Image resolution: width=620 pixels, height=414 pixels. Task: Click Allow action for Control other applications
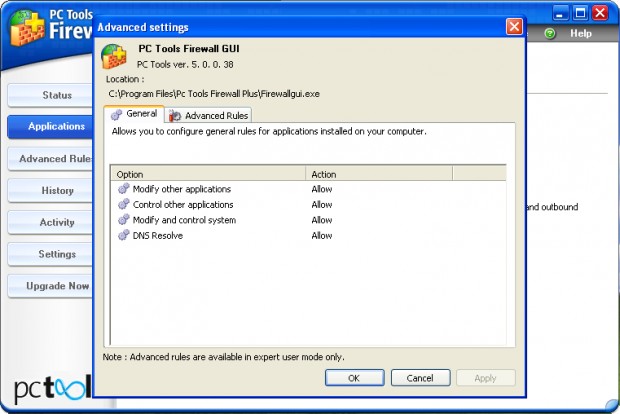click(322, 204)
